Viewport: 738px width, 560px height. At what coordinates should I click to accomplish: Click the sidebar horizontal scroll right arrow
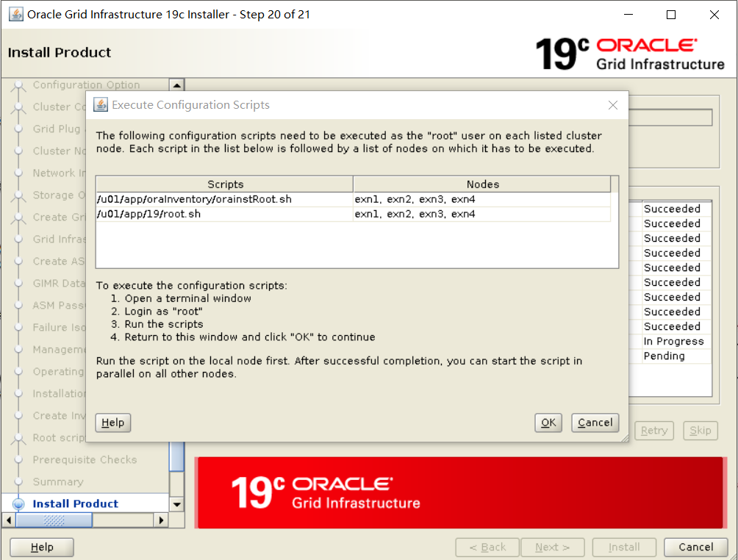pos(161,520)
